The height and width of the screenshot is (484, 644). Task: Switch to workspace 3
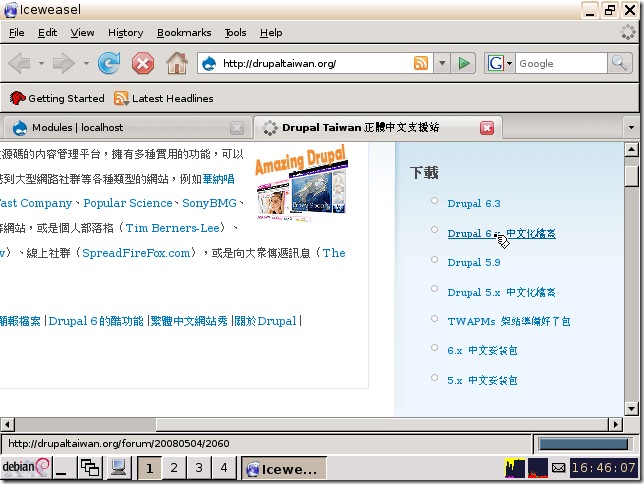(199, 468)
